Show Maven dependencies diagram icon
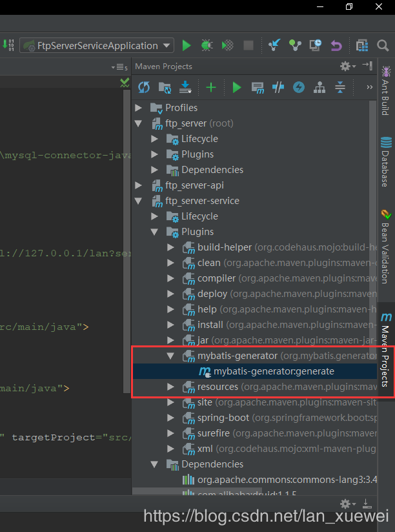This screenshot has height=532, width=395. pos(319,88)
